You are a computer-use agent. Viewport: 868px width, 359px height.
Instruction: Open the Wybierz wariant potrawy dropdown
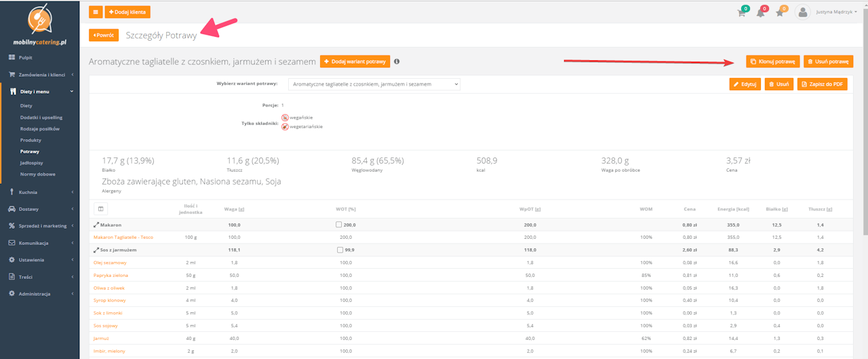(374, 84)
